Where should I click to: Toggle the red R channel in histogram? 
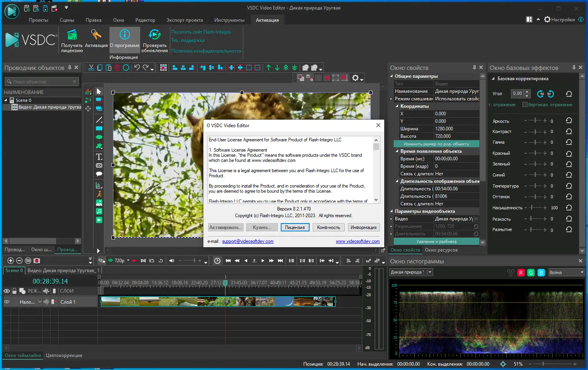tap(521, 272)
